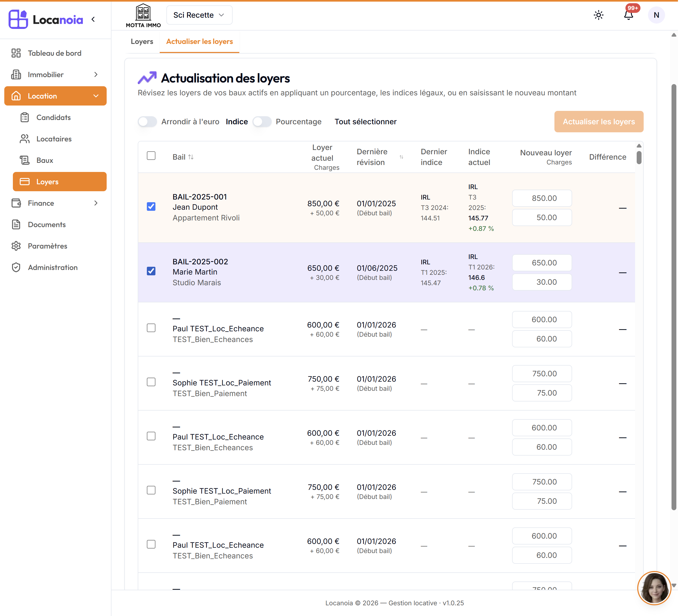Click Tout sélectionner link

point(365,122)
